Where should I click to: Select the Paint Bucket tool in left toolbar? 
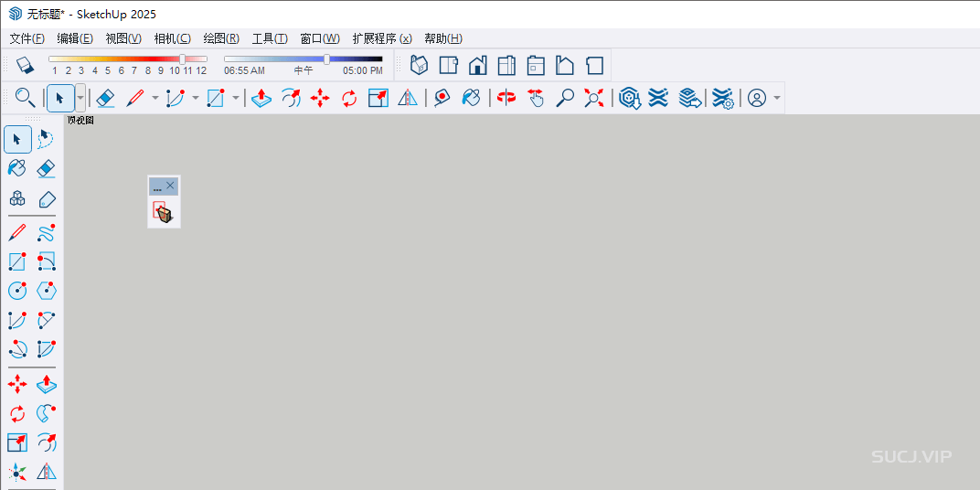click(x=17, y=168)
